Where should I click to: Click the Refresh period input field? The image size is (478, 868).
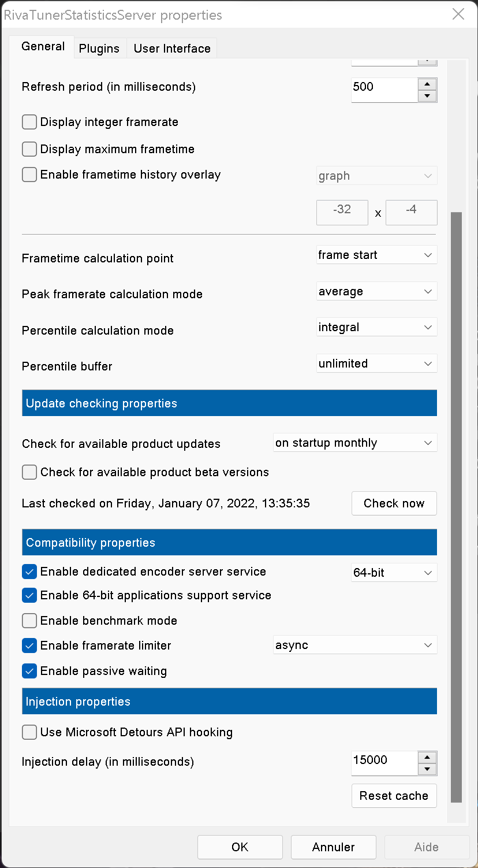click(x=384, y=87)
